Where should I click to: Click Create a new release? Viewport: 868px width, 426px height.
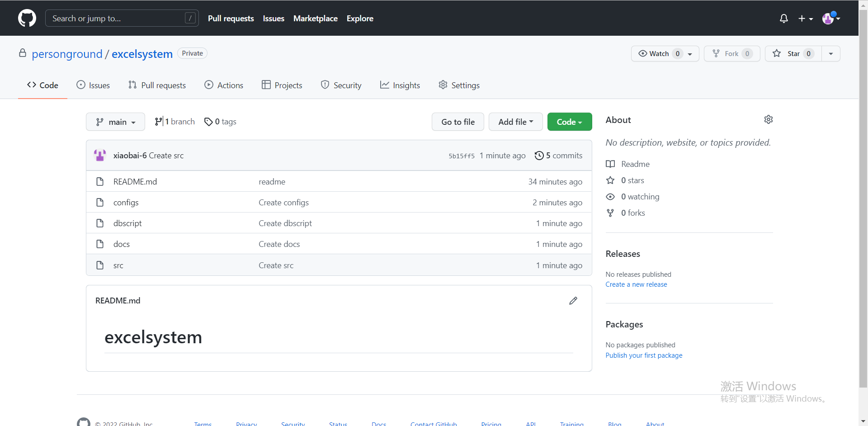[x=637, y=284]
